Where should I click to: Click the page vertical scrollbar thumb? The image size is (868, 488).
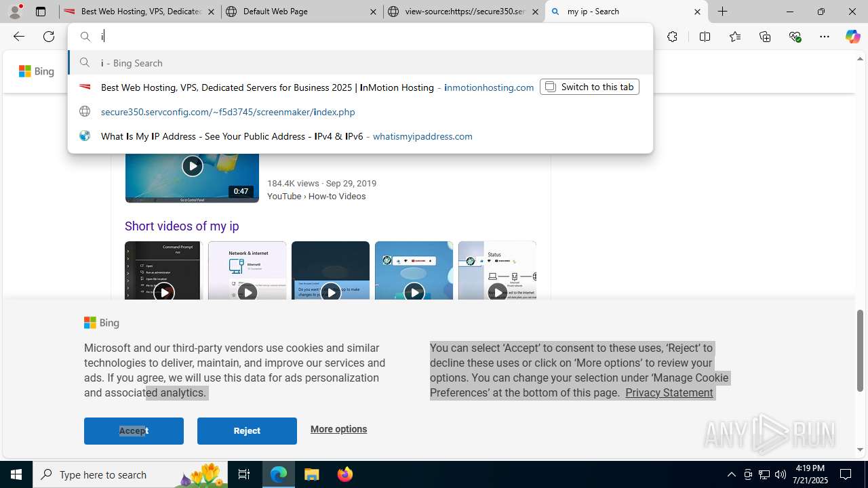(860, 350)
